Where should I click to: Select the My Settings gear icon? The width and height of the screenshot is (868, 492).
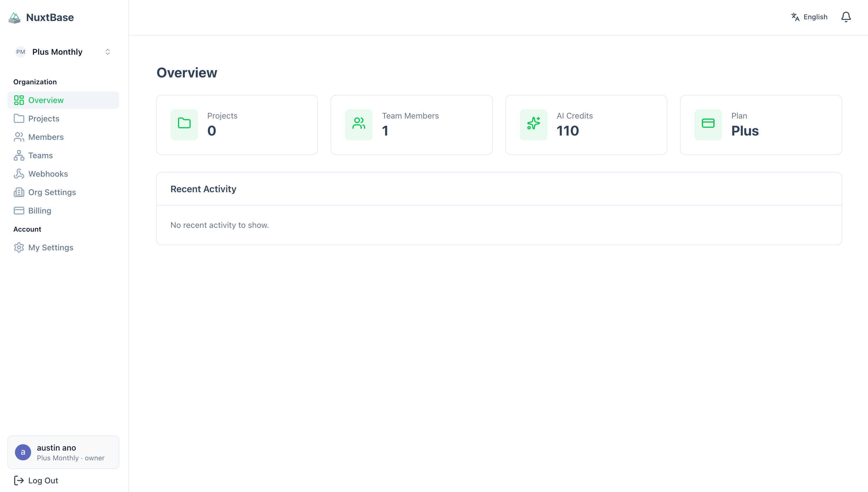click(19, 247)
